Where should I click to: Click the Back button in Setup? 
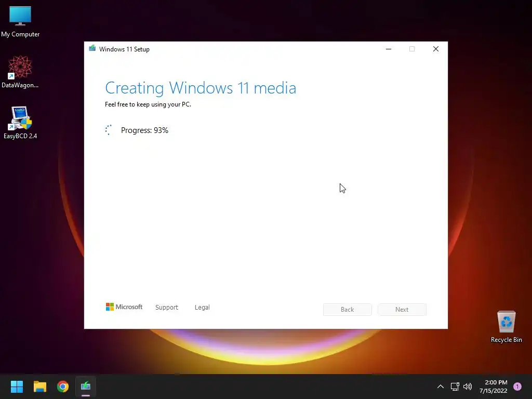click(x=348, y=310)
